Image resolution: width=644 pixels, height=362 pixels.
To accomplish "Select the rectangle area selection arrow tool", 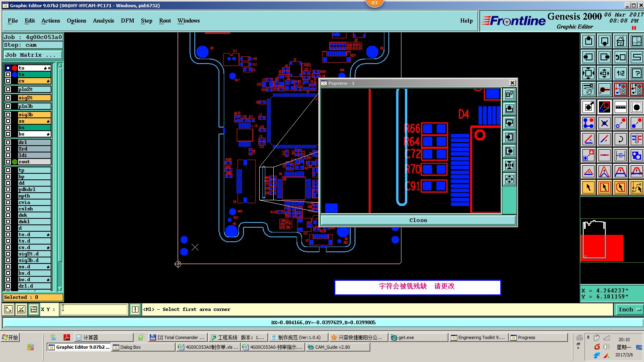I will click(605, 187).
